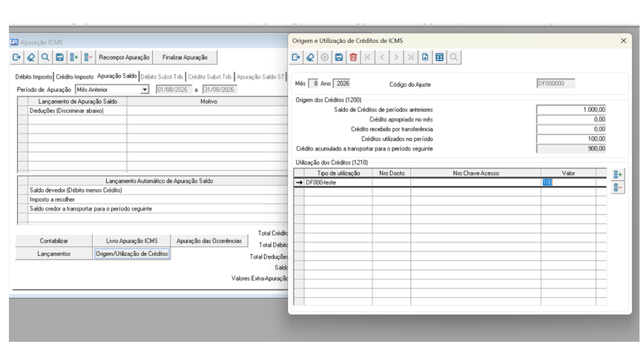Click eraser icon in Origem e Utilização toolbar
The height and width of the screenshot is (347, 644).
pyautogui.click(x=310, y=58)
